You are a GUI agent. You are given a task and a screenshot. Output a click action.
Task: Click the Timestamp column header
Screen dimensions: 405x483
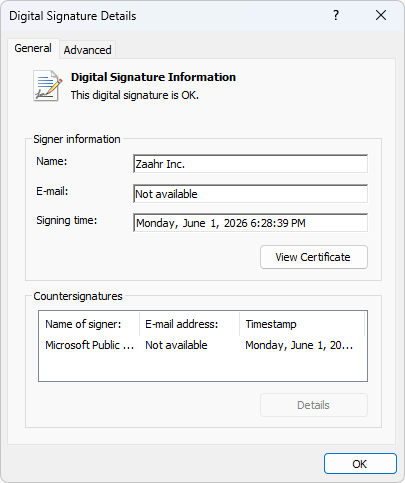[x=302, y=324]
